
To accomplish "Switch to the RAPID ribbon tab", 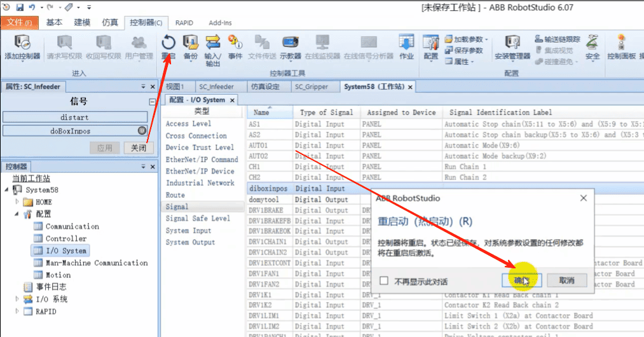I will tap(184, 23).
